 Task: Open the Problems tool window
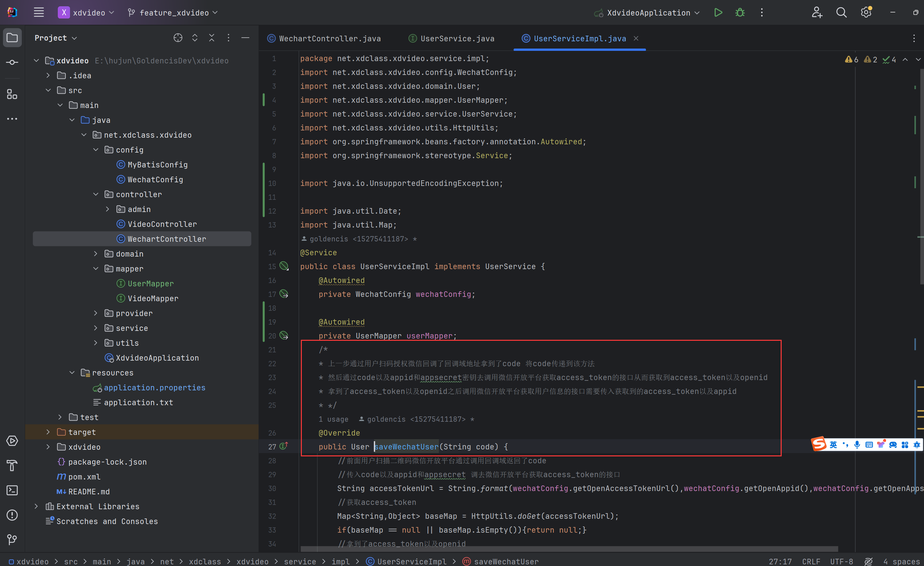click(x=12, y=515)
